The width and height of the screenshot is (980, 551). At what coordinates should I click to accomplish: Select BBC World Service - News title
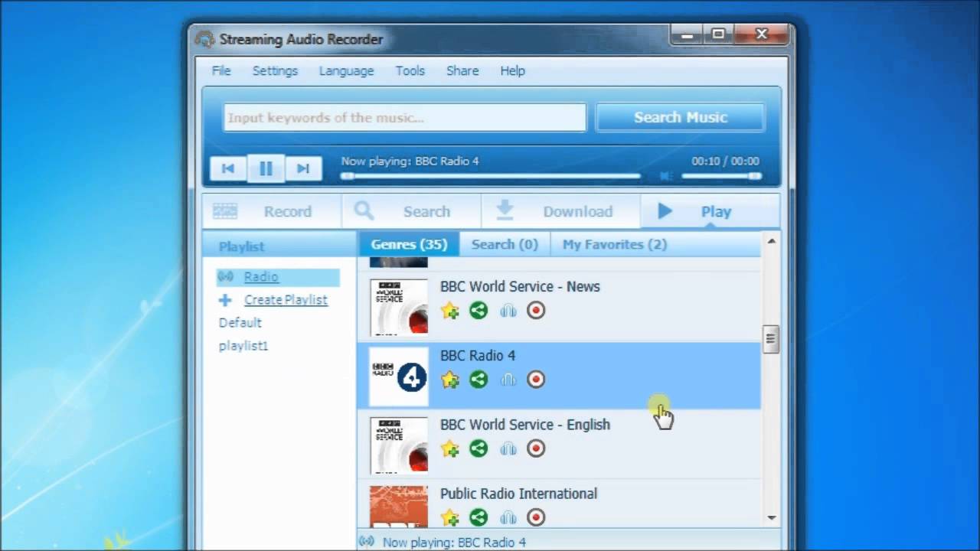[520, 286]
